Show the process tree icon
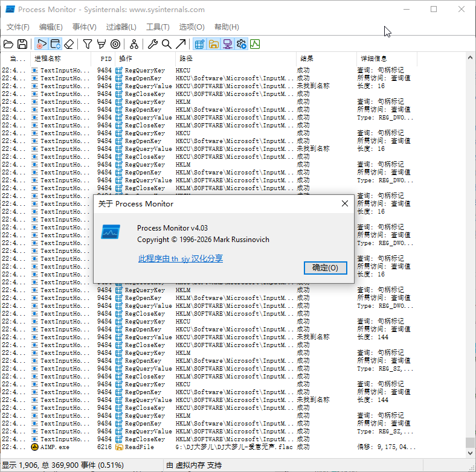 tap(134, 44)
